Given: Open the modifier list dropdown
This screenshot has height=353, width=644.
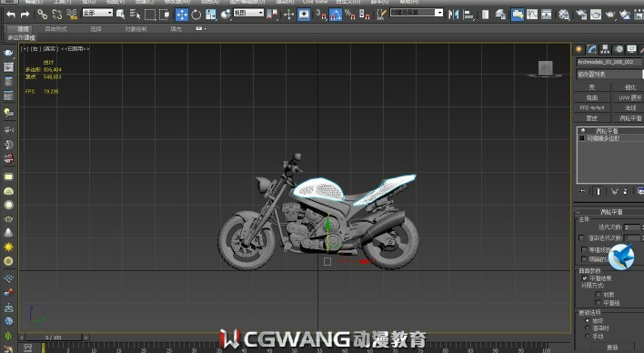Looking at the screenshot, I should pos(610,74).
